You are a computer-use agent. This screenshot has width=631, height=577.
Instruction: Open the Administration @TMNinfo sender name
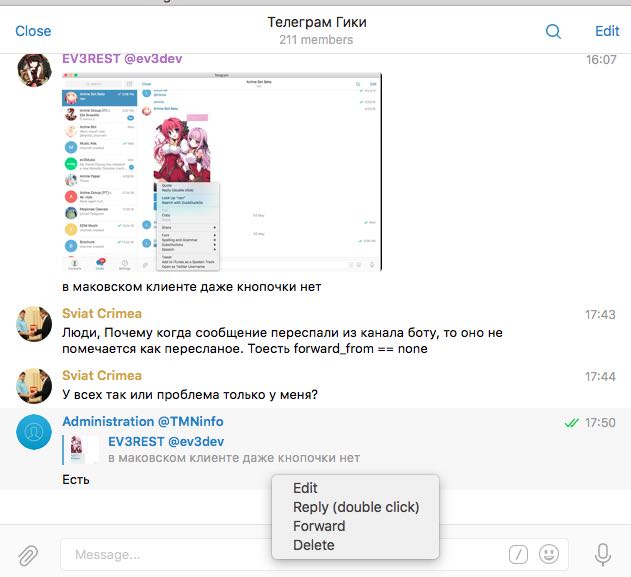pos(143,421)
